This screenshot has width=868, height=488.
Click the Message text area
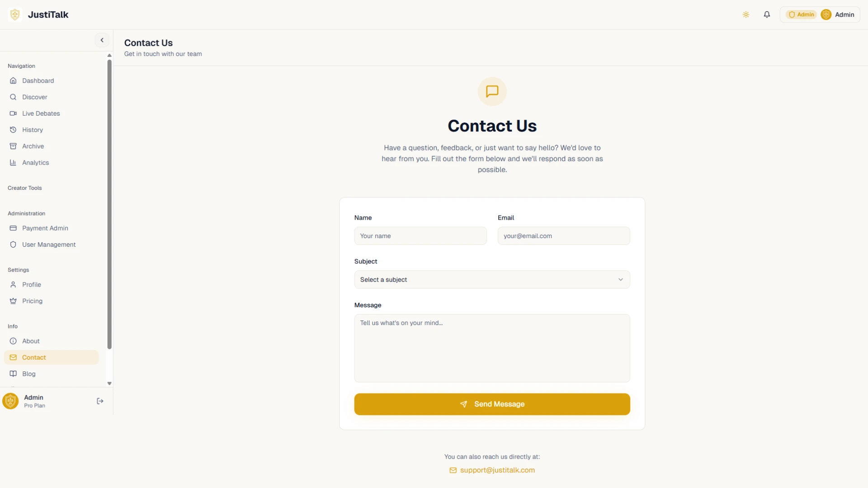point(492,348)
